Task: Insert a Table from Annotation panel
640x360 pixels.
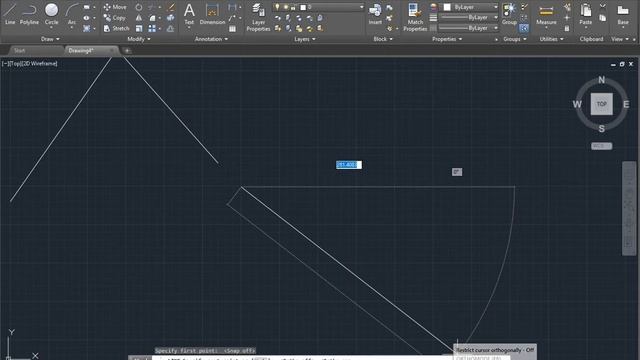Action: point(232,29)
